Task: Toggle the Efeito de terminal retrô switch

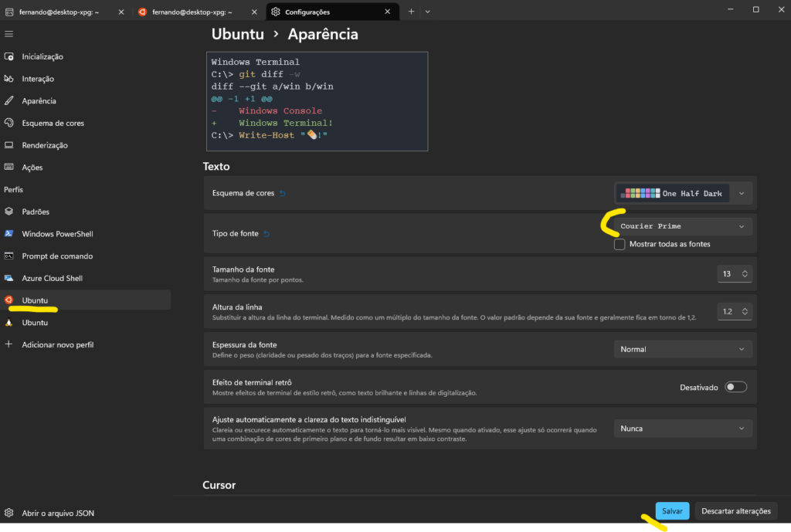Action: 735,387
